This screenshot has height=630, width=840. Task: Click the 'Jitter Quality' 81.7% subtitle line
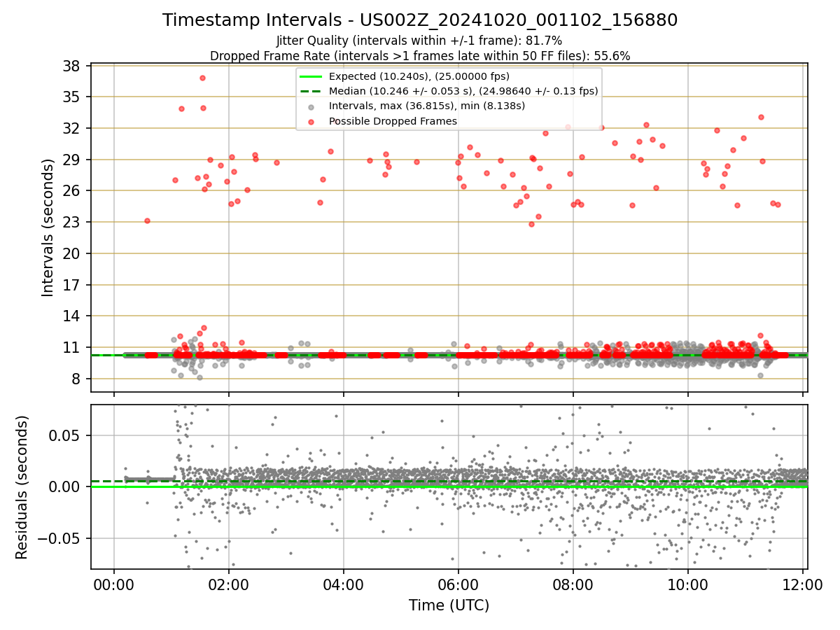419,41
